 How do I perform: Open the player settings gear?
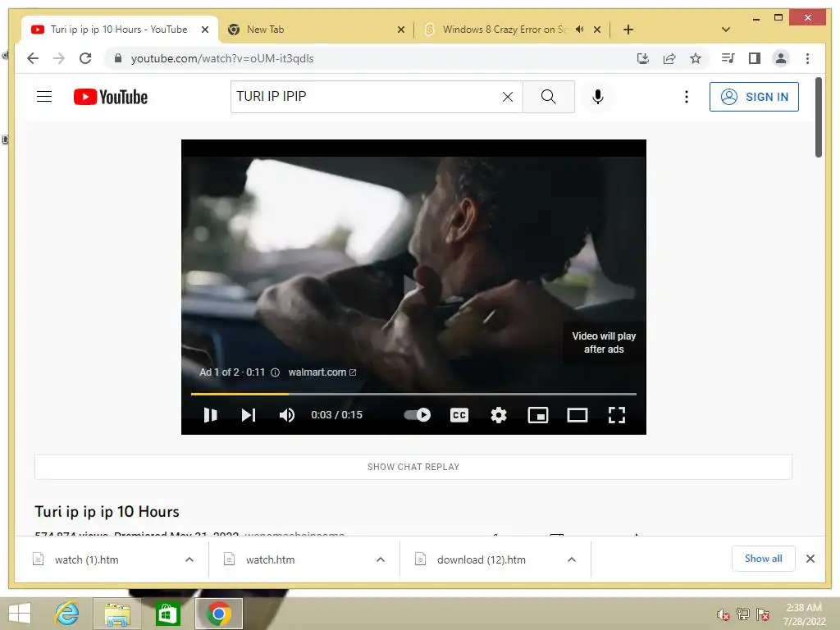click(498, 415)
